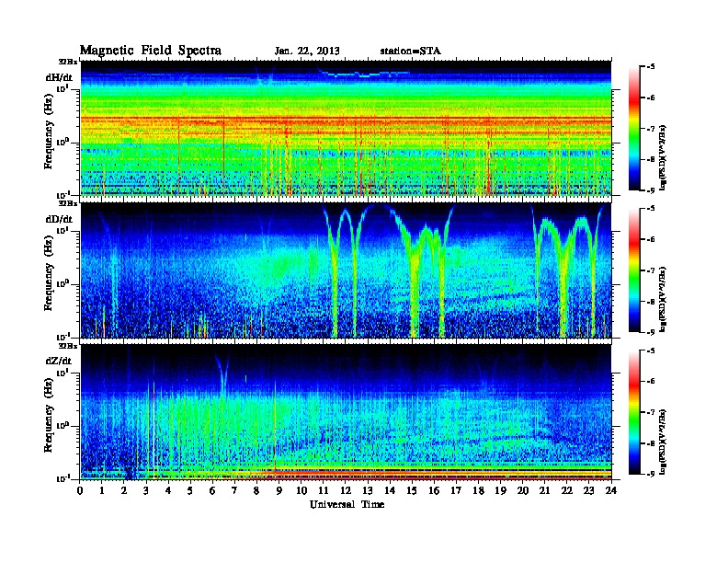Click hour 12 on the time axis

click(x=346, y=490)
